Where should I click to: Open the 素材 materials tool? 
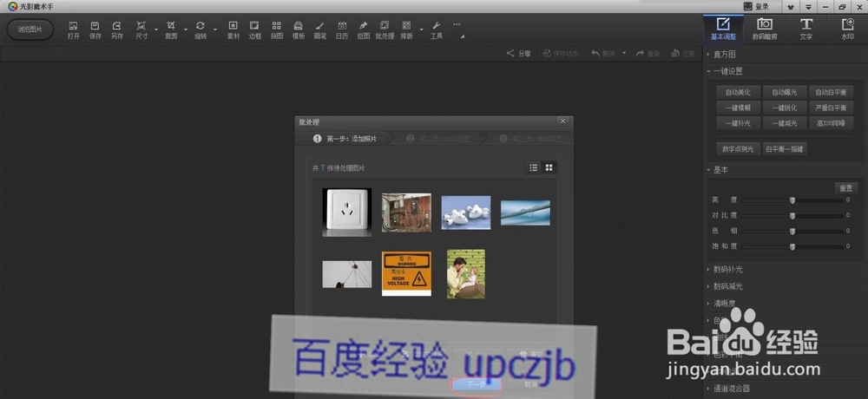[x=233, y=29]
